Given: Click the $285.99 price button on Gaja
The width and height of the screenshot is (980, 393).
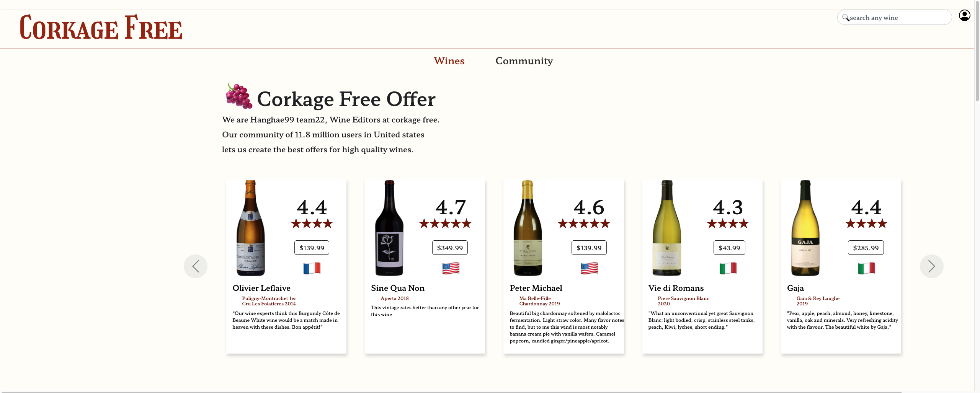Looking at the screenshot, I should (x=866, y=248).
